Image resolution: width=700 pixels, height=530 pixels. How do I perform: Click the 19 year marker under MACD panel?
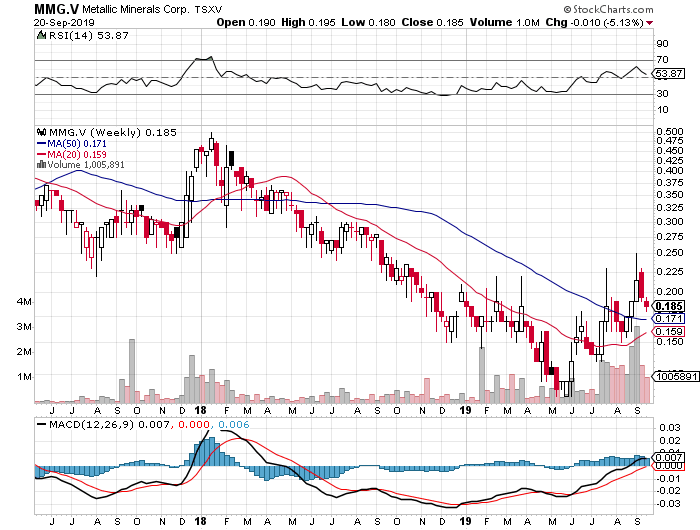coord(466,522)
